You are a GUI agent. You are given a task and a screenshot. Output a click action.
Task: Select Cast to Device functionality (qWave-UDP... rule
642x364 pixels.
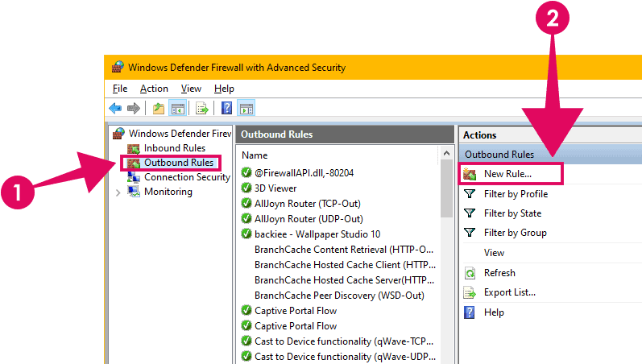click(x=345, y=357)
